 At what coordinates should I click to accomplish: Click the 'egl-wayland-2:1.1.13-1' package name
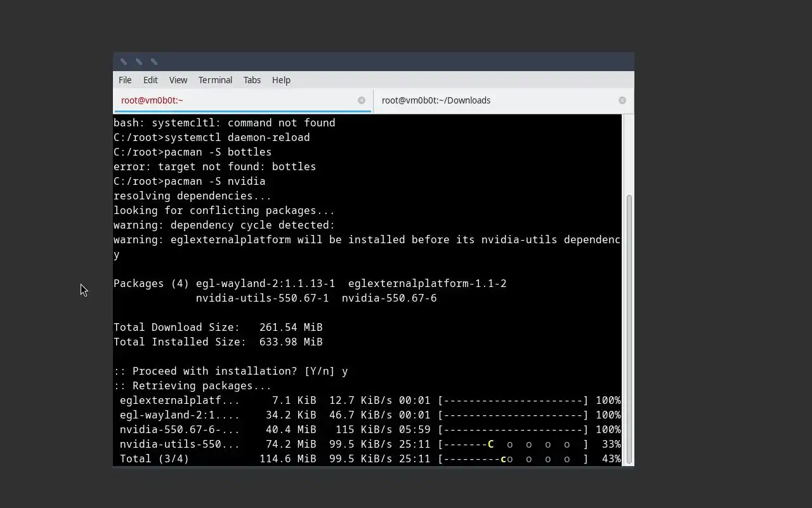pyautogui.click(x=265, y=284)
